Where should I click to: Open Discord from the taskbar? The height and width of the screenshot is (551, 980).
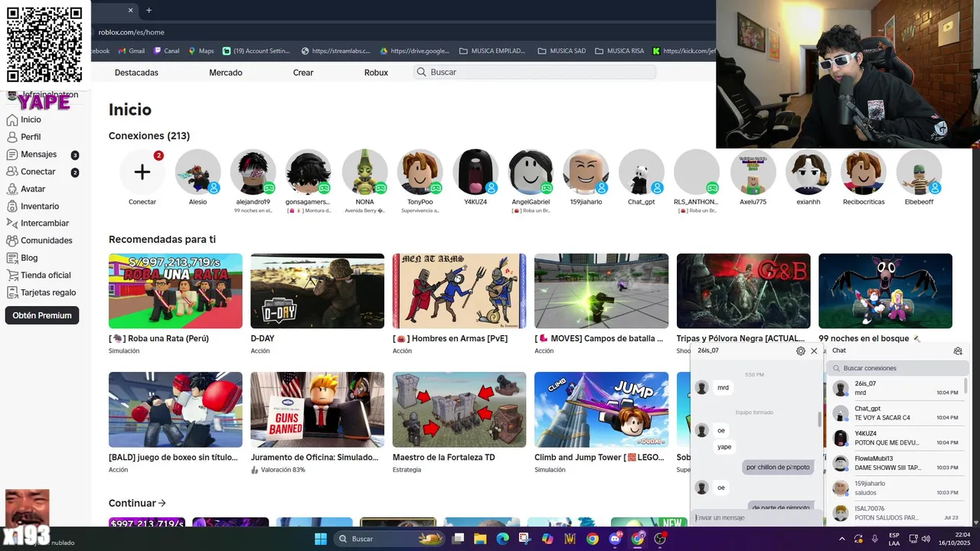(615, 539)
